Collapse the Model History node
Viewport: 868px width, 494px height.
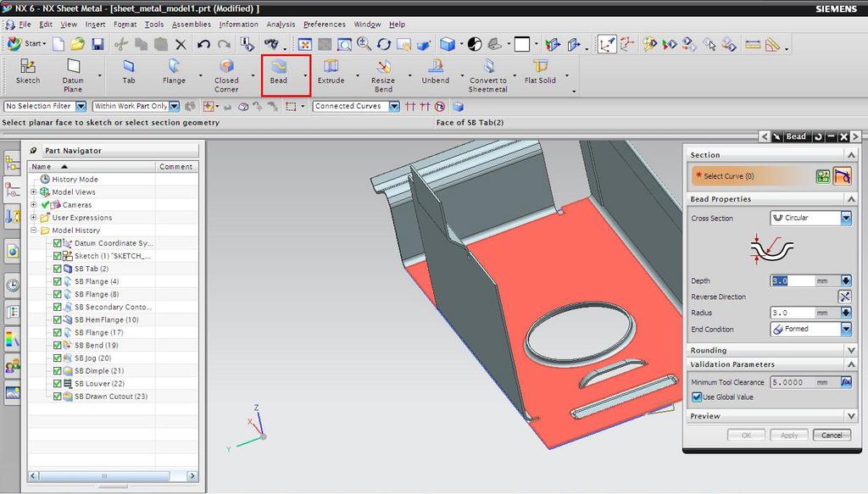tap(34, 230)
